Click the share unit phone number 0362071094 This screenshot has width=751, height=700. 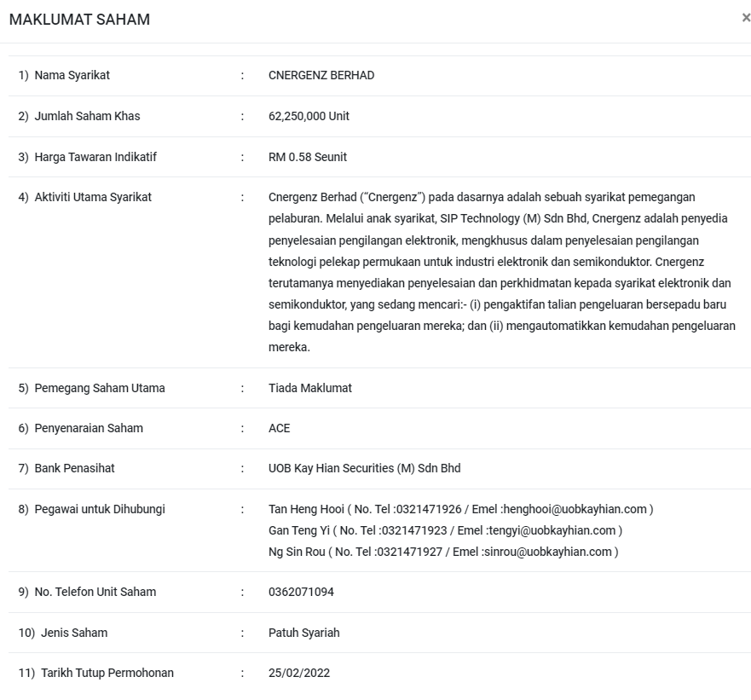point(301,592)
